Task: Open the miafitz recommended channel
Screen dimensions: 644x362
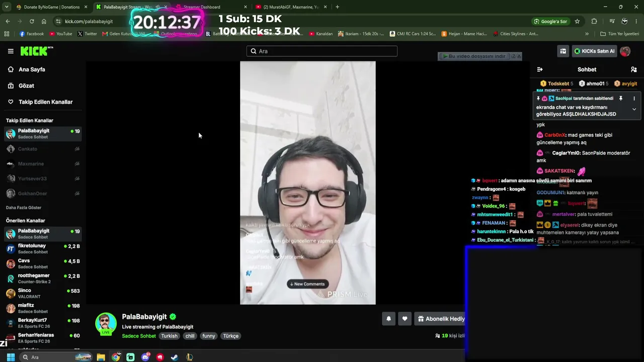Action: [x=43, y=308]
